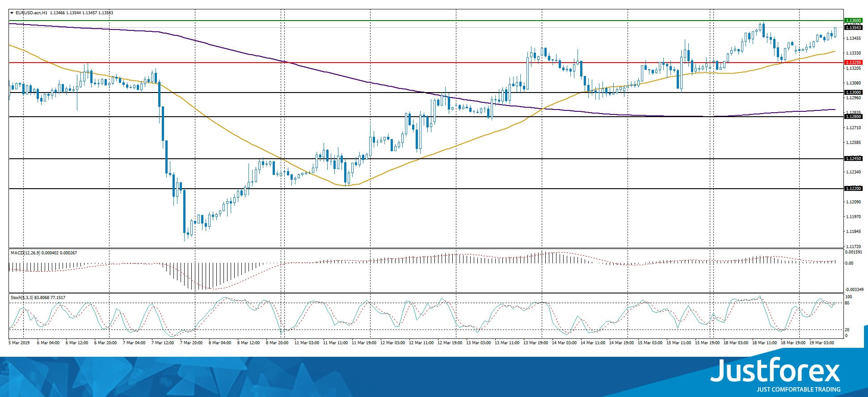The width and height of the screenshot is (868, 397).
Task: Click the MACD scale value -0.003349
Action: pos(854,289)
